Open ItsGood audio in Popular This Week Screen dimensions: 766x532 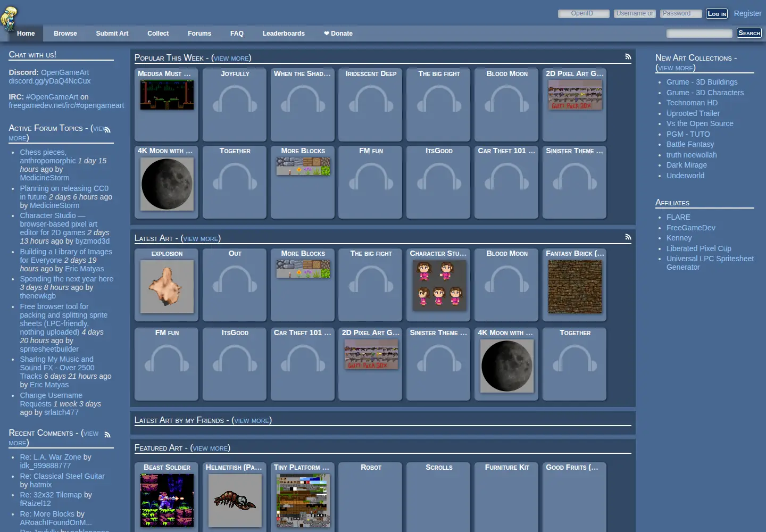[439, 177]
